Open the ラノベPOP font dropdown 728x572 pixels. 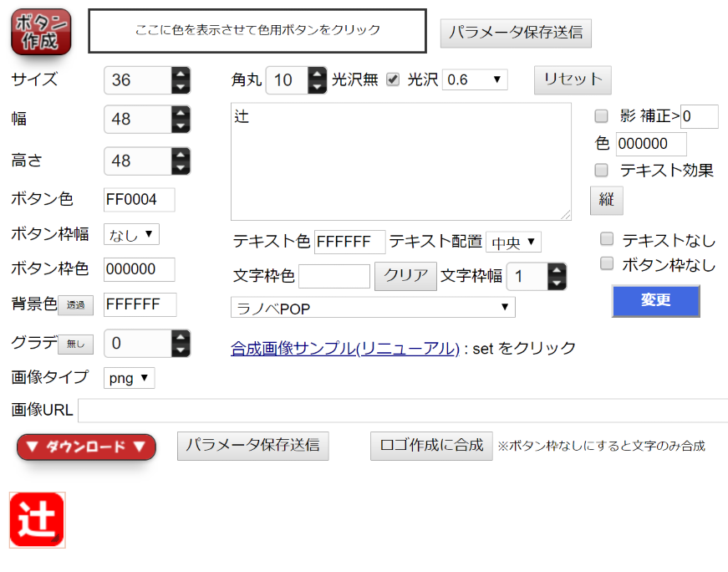click(373, 308)
